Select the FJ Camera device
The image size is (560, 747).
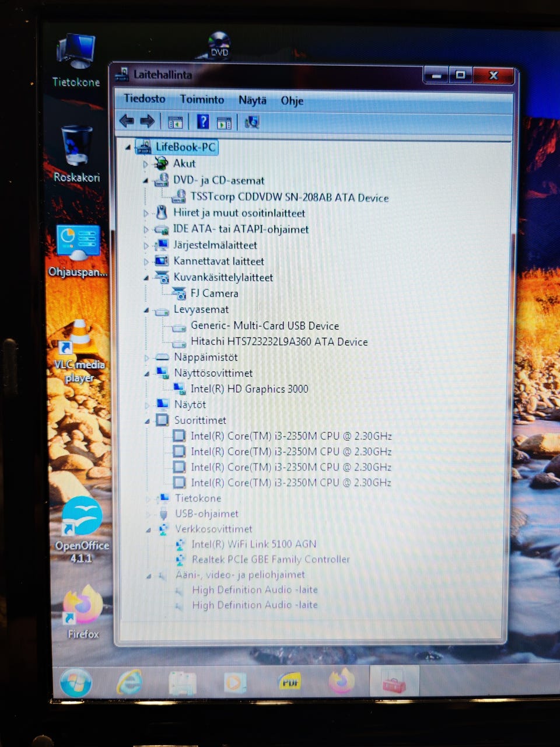coord(214,294)
